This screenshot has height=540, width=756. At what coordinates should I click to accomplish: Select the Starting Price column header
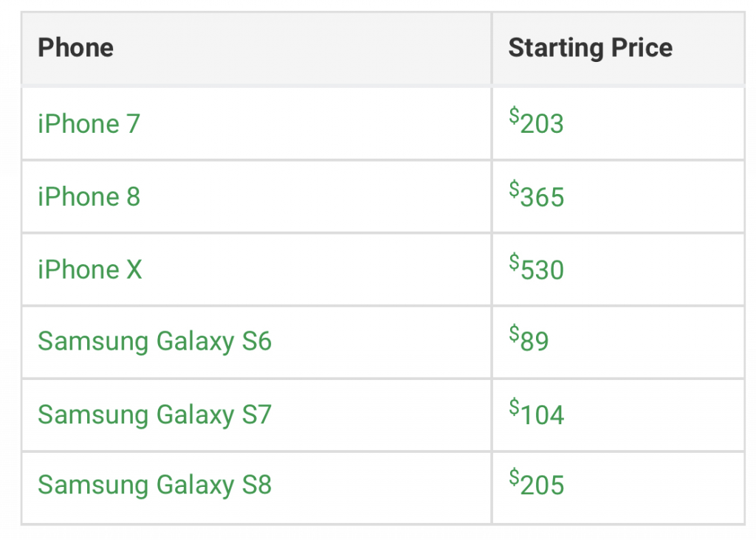[591, 48]
